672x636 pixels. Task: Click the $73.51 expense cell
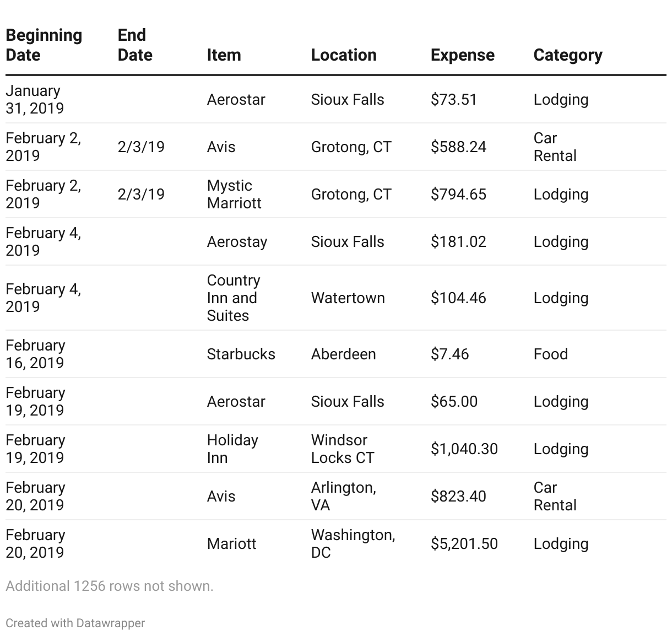click(453, 100)
